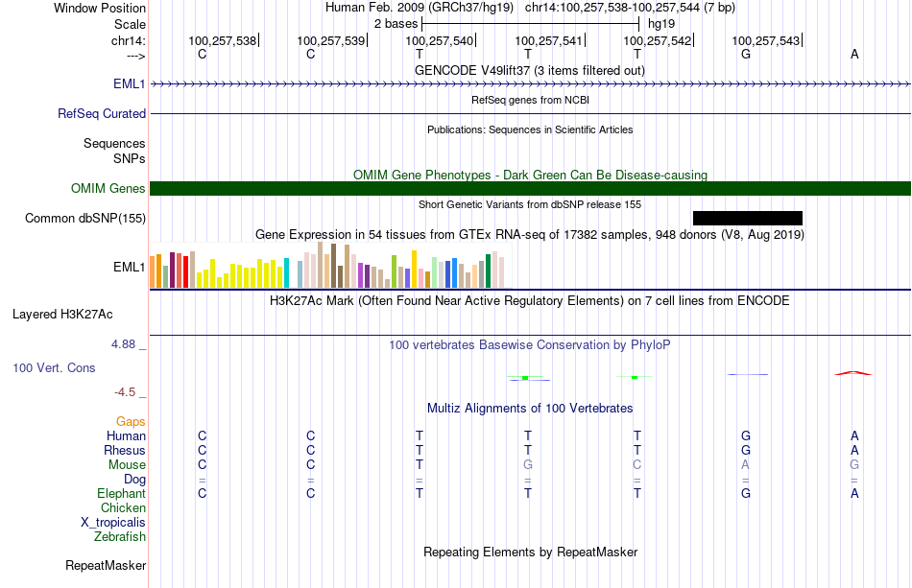Click RefSeq genes from NCBI title

[x=530, y=100]
